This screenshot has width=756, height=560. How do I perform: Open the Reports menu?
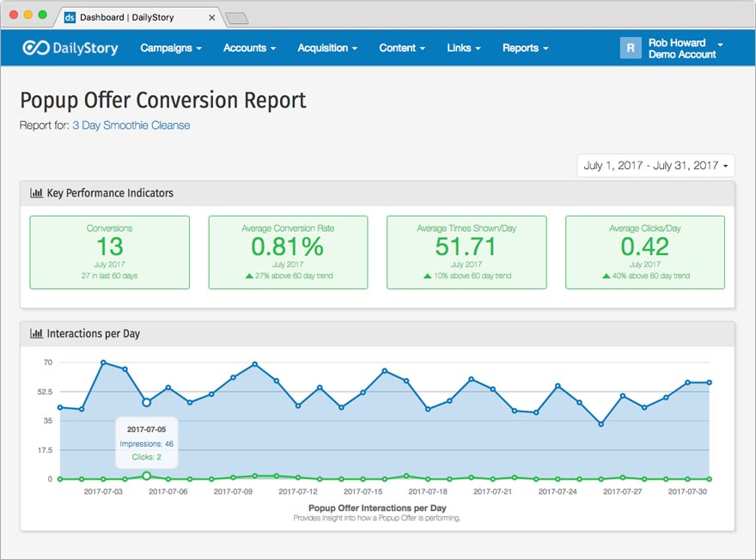[x=525, y=48]
